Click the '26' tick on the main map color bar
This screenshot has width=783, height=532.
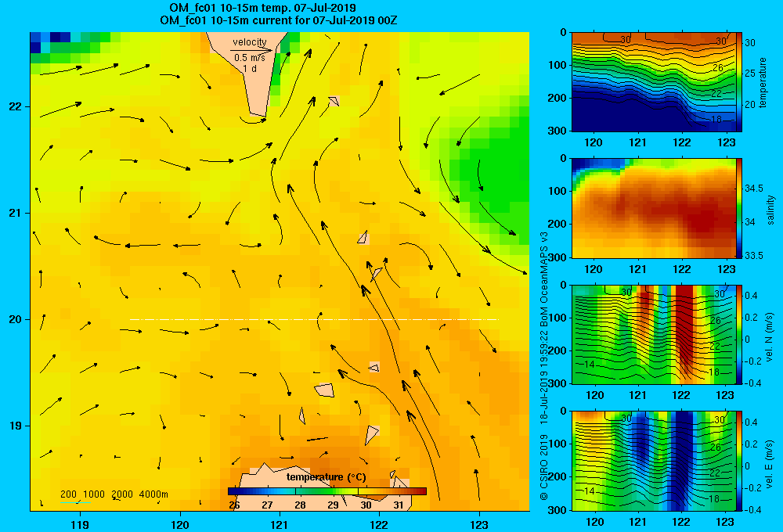(x=234, y=505)
